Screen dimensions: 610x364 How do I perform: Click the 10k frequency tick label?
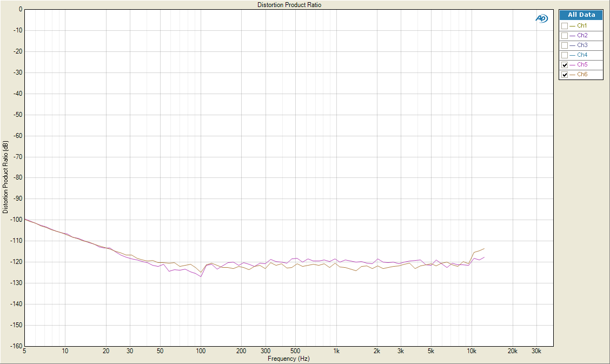click(472, 351)
